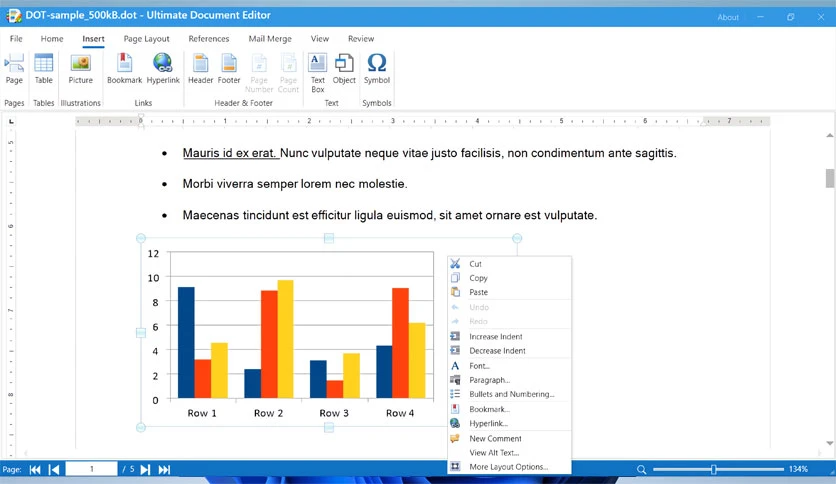Image resolution: width=836 pixels, height=484 pixels.
Task: Click the chart's top-left resize handle
Action: (141, 238)
